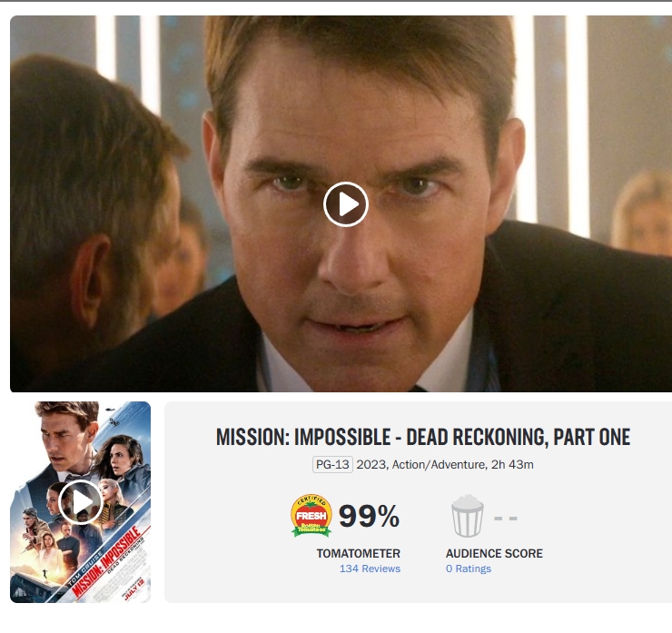Click the motorcycle at the poster's top
Image resolution: width=672 pixels, height=633 pixels.
[113, 422]
